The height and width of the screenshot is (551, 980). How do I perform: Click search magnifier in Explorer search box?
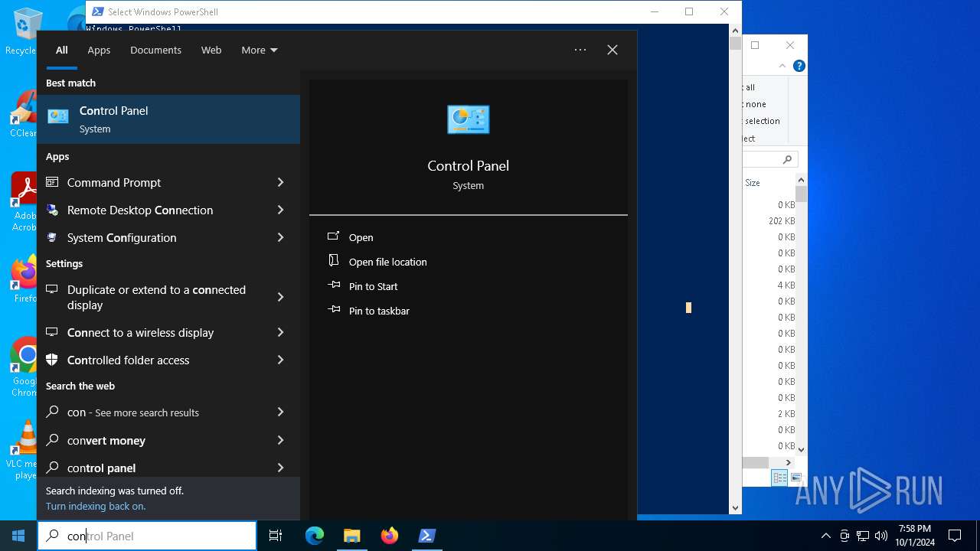[787, 159]
